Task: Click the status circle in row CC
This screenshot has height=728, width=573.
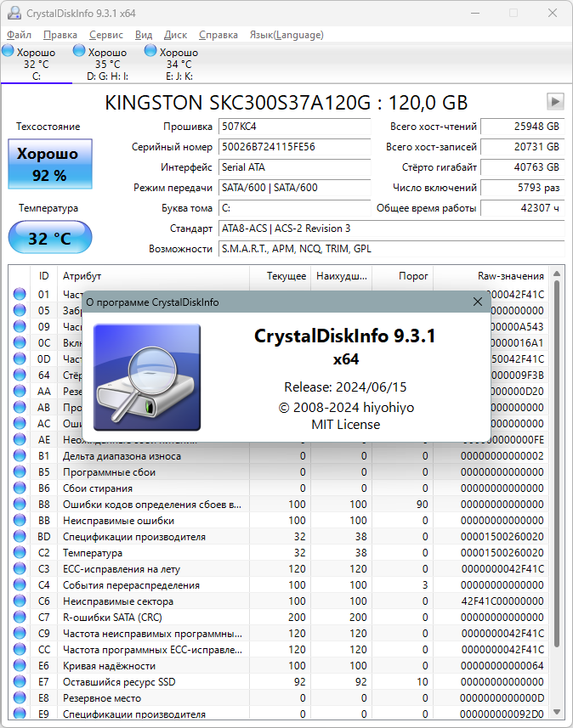Action: 20,650
